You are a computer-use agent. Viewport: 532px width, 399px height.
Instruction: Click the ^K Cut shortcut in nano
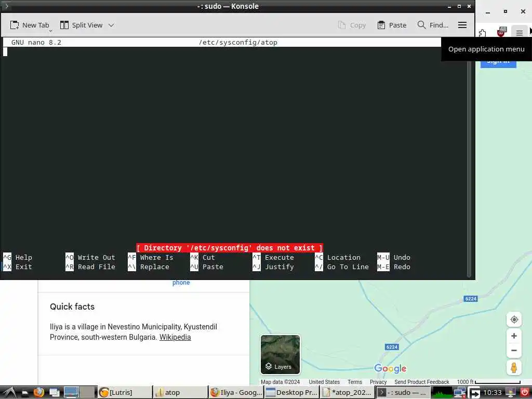[203, 258]
